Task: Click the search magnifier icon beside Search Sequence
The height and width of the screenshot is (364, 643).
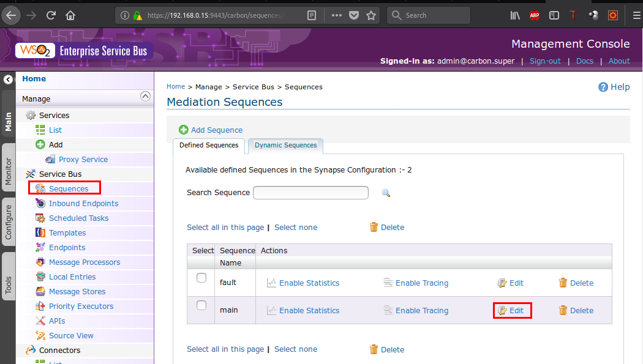Action: coord(386,193)
